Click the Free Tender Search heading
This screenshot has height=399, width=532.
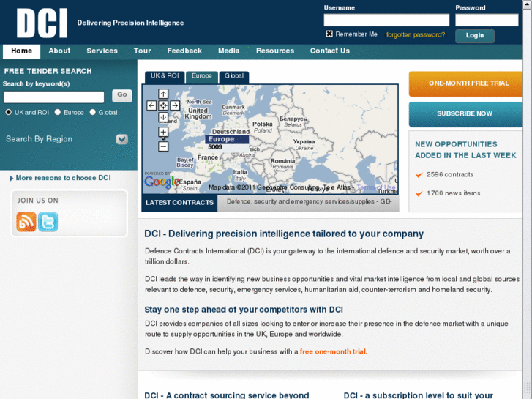coord(48,71)
